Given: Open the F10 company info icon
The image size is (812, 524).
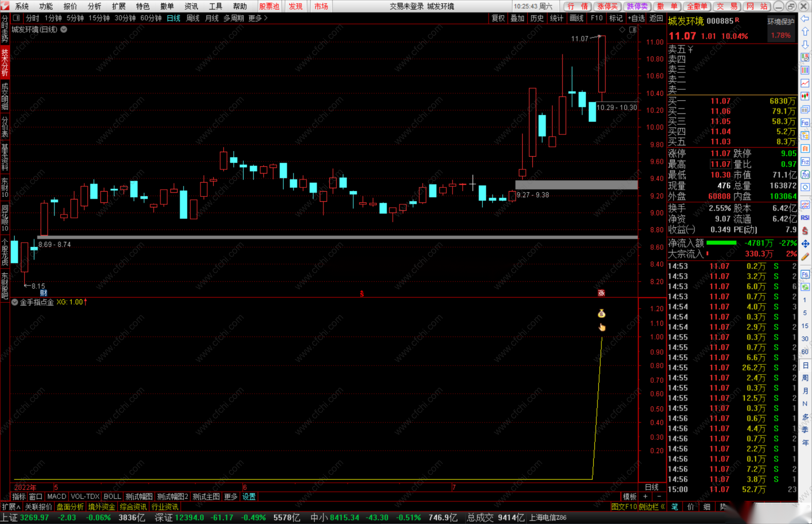Looking at the screenshot, I should 805,123.
